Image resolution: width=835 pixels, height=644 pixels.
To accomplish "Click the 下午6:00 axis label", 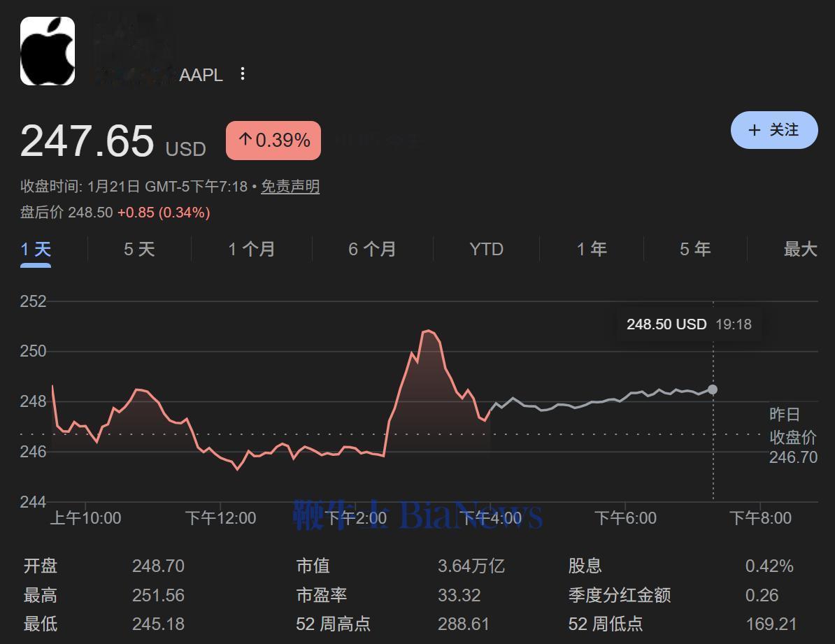I will (625, 517).
